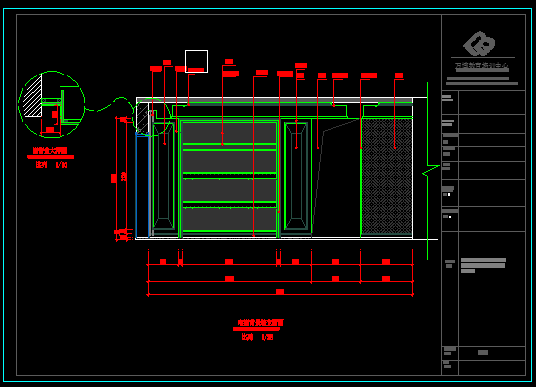Select the vertical red height dimension on the left

[118, 178]
